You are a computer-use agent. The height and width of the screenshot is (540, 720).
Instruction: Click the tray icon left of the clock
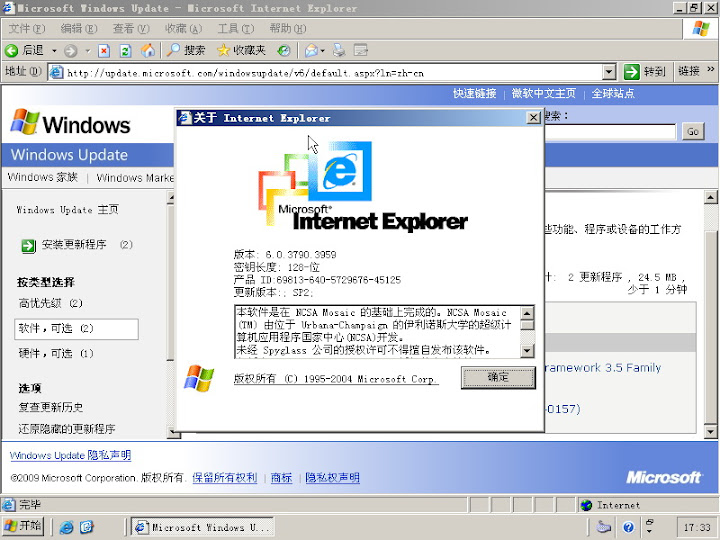(x=650, y=526)
